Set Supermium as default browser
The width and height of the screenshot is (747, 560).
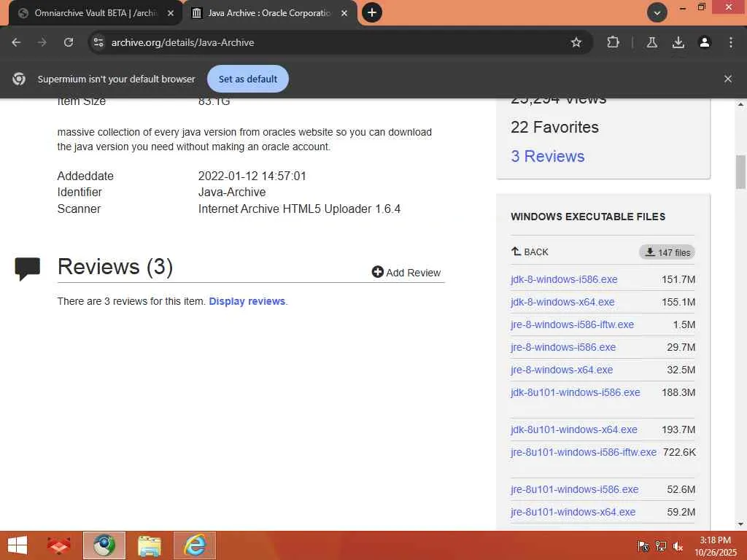coord(248,79)
